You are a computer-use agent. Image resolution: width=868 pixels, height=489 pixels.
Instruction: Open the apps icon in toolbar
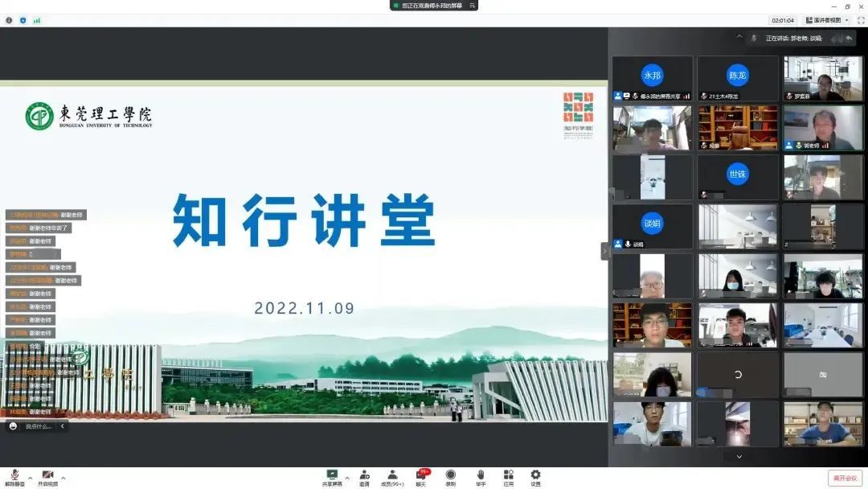(508, 476)
